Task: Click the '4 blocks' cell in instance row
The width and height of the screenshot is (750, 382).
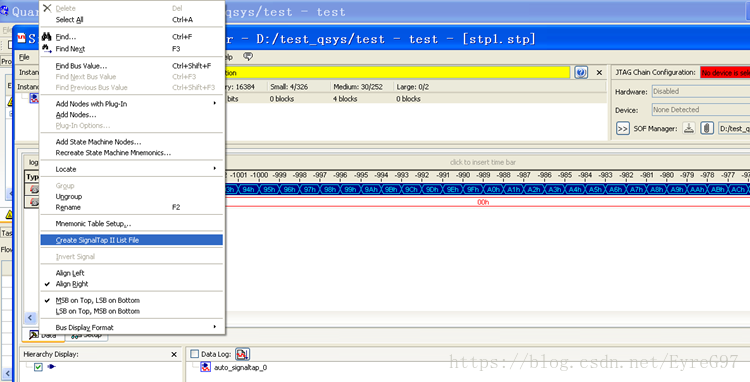Action: [345, 99]
